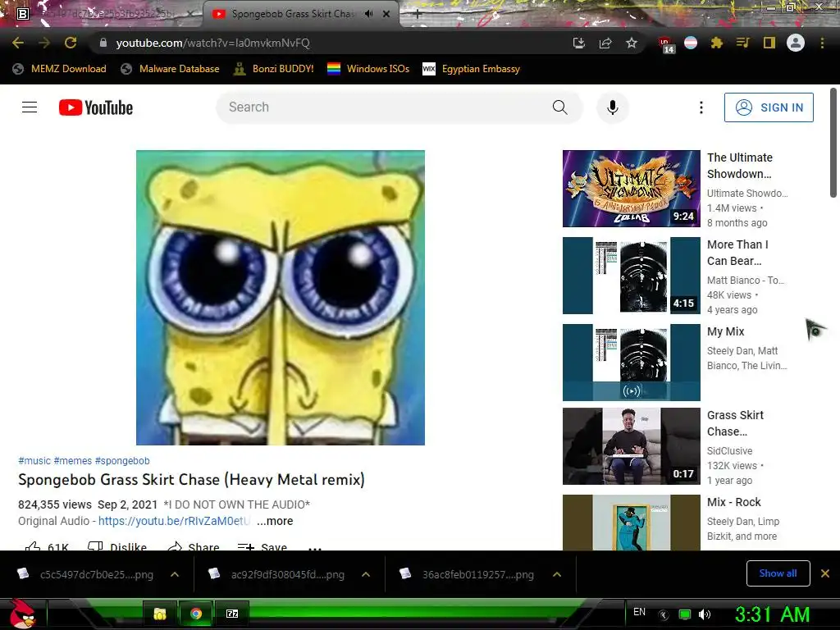This screenshot has width=840, height=630.
Task: Like the video (61K)
Action: coord(47,546)
